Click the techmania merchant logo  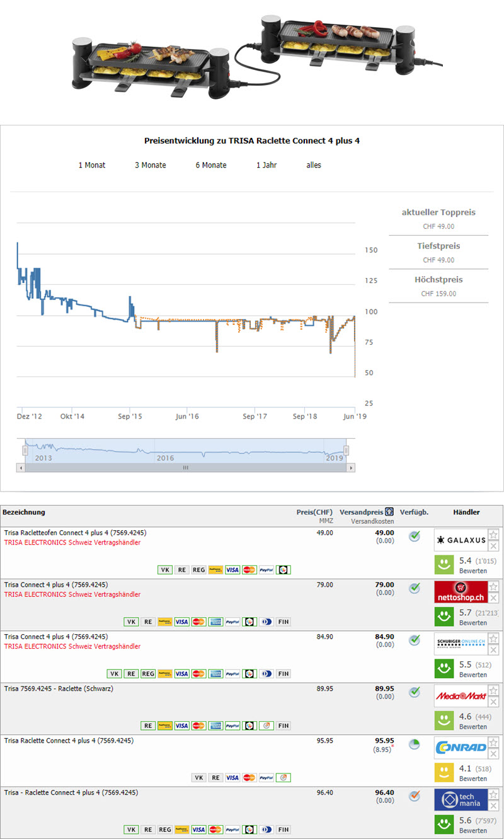(x=461, y=799)
